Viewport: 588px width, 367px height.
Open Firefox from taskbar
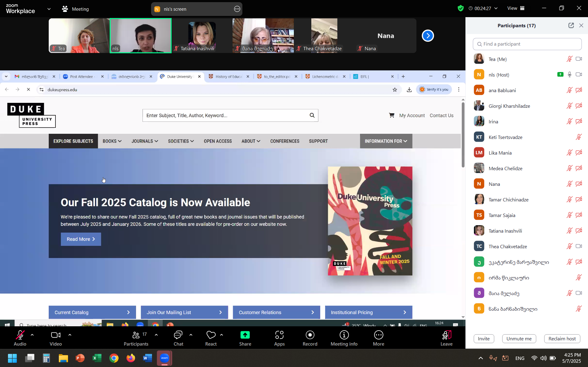coord(131,358)
